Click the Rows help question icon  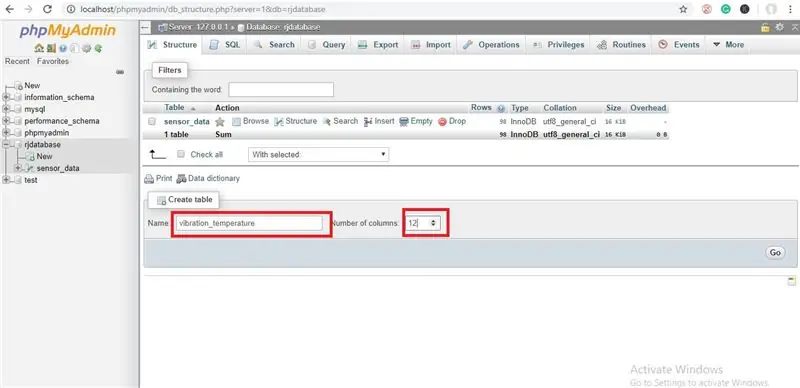tap(501, 108)
